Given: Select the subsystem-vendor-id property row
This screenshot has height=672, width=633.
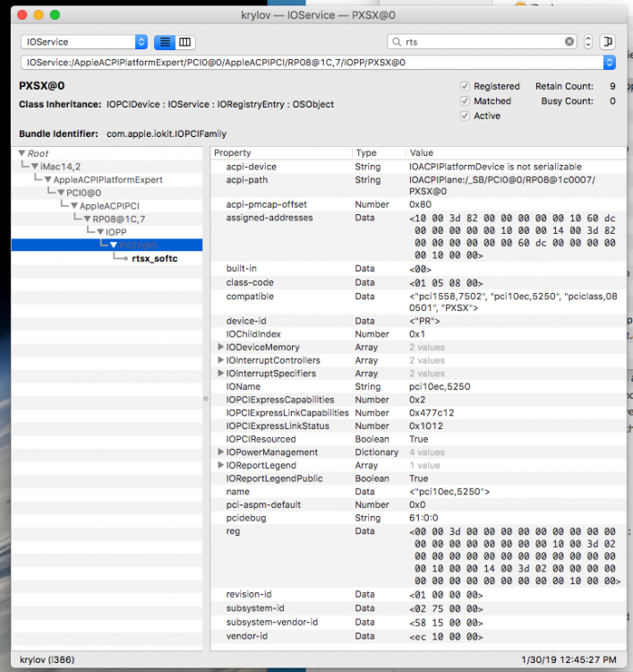Looking at the screenshot, I should click(x=418, y=623).
